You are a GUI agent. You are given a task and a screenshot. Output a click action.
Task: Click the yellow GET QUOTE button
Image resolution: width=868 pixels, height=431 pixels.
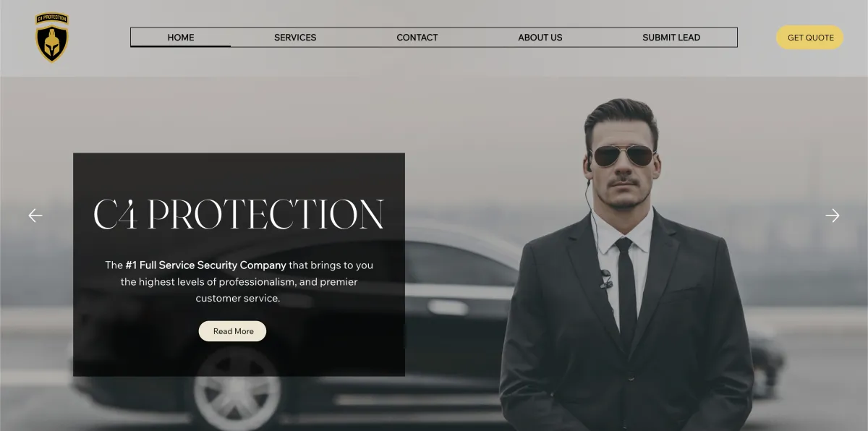(x=810, y=38)
